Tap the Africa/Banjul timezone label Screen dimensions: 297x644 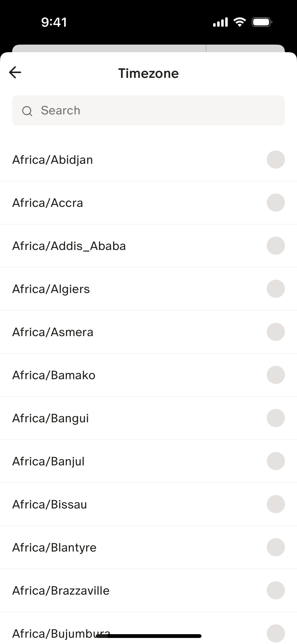[48, 461]
